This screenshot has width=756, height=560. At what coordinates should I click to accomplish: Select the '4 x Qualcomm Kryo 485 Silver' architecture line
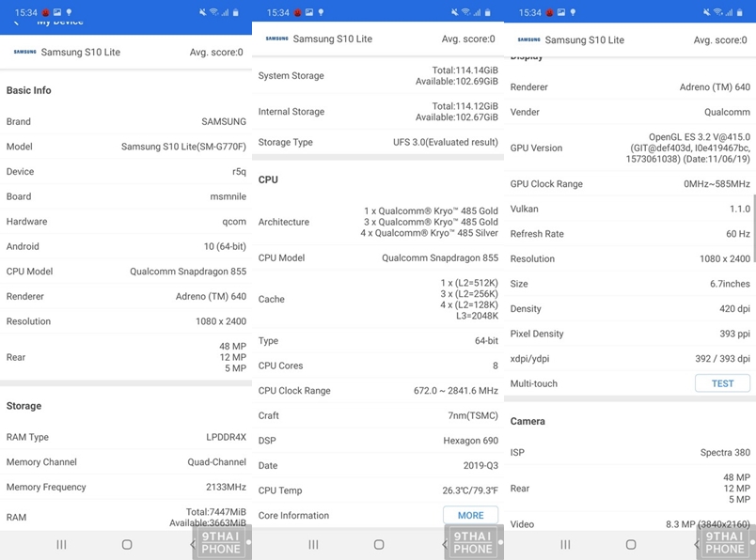pos(429,233)
